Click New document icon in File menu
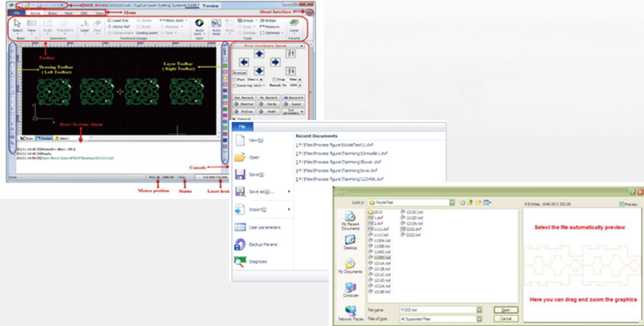Screen dimensions: 644x326 (x=240, y=141)
